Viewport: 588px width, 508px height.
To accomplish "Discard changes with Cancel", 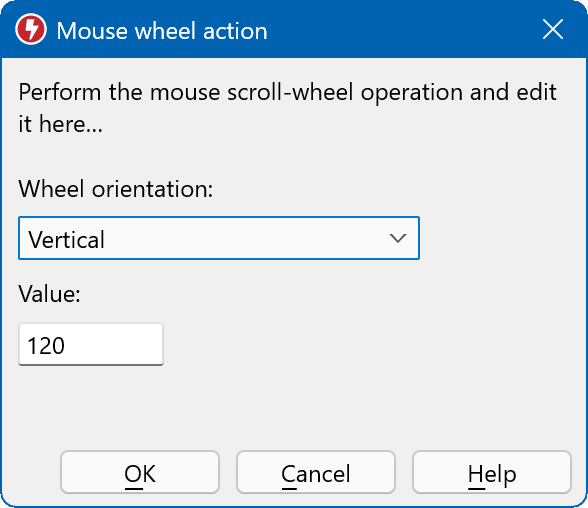I will coord(316,472).
